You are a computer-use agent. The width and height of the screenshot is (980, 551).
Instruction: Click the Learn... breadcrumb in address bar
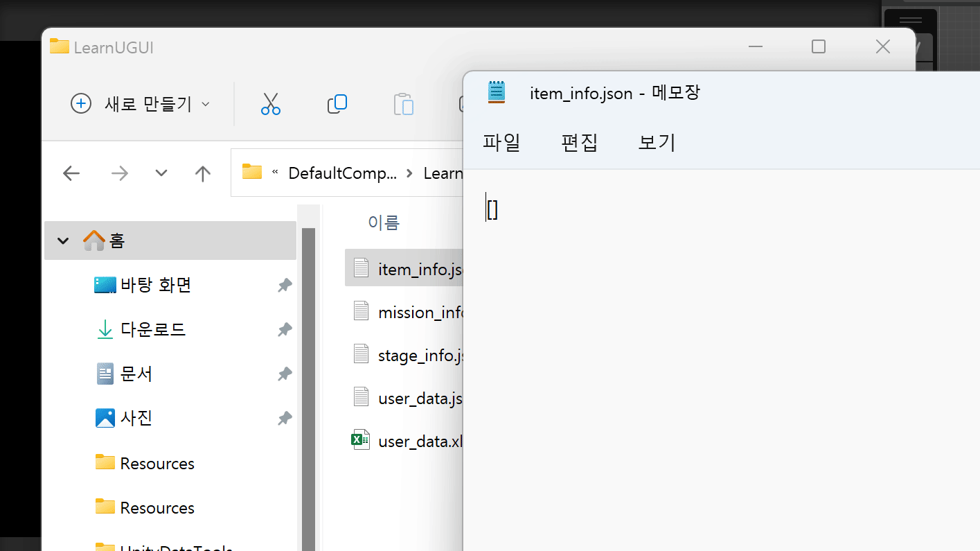coord(443,173)
